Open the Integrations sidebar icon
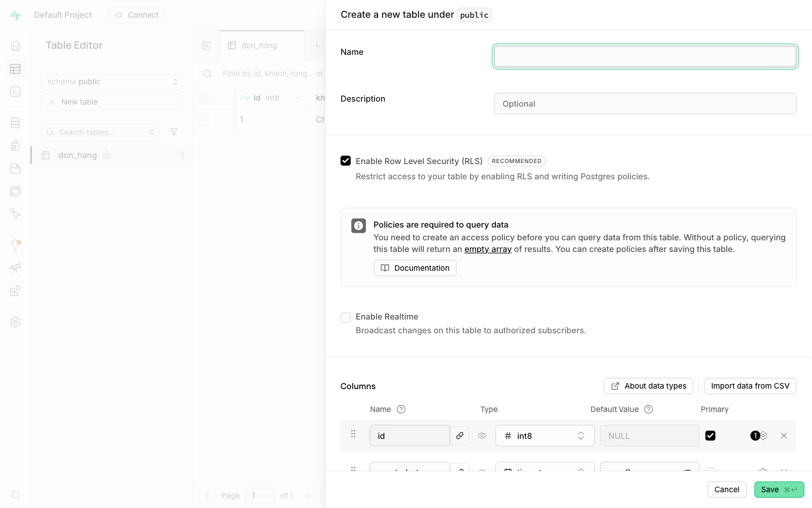Screen dimensions: 812x508 click(15, 291)
